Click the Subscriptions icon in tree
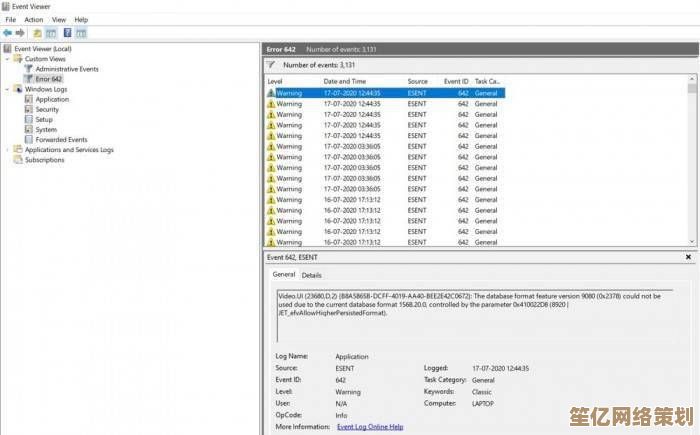This screenshot has width=700, height=435. tap(18, 159)
